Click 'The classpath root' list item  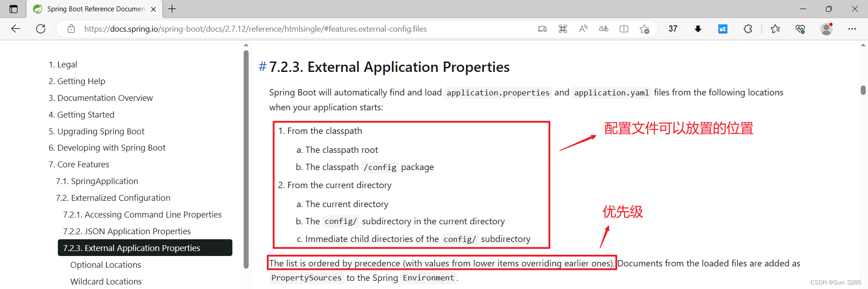pyautogui.click(x=341, y=150)
